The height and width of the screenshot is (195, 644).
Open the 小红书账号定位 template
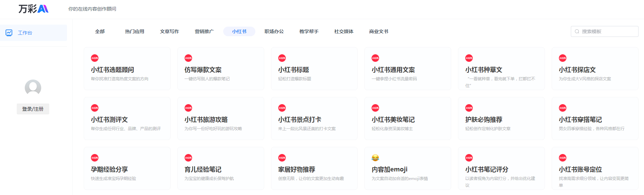click(595, 169)
